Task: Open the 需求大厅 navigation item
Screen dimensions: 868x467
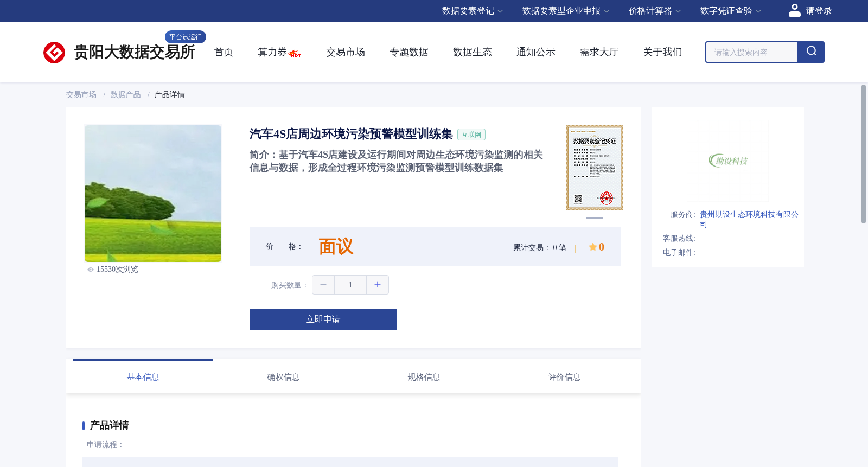Action: pos(599,52)
